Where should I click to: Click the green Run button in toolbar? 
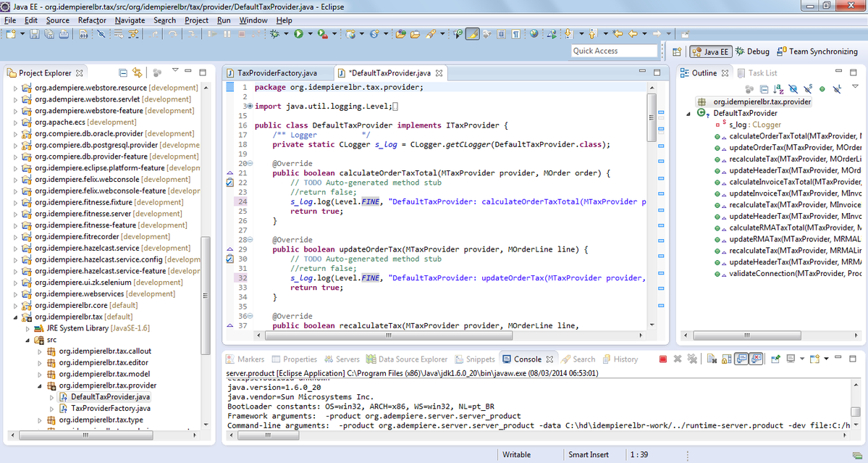[x=298, y=34]
